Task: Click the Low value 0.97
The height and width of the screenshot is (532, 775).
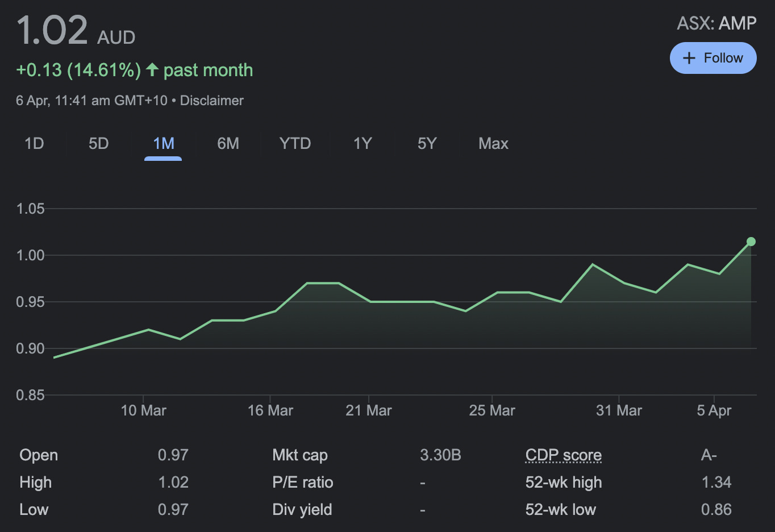Action: coord(173,510)
